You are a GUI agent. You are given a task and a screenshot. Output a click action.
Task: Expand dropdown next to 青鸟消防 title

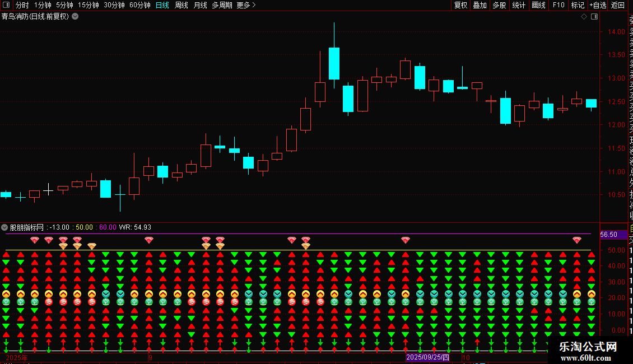pyautogui.click(x=75, y=17)
